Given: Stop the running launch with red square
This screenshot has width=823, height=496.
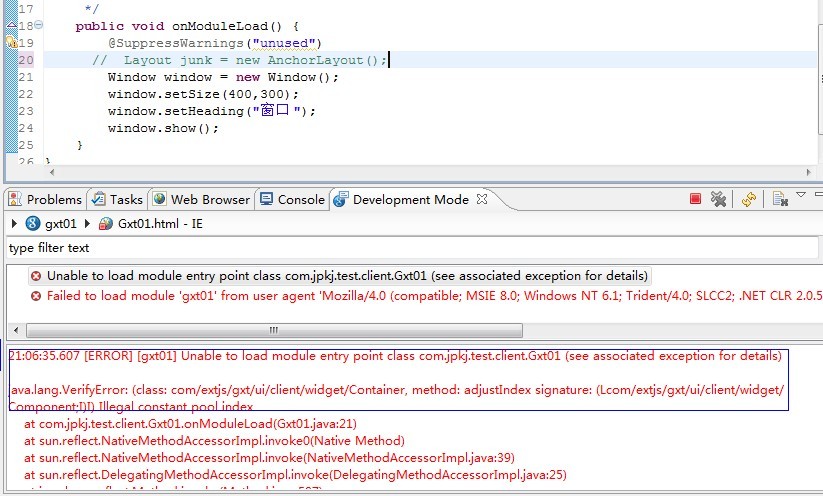Looking at the screenshot, I should coord(695,199).
